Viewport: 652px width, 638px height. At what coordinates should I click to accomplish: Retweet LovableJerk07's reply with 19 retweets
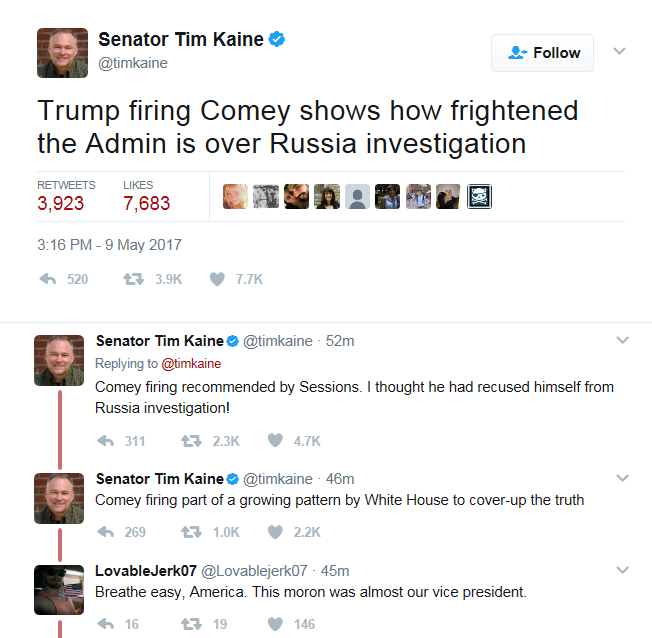point(191,623)
